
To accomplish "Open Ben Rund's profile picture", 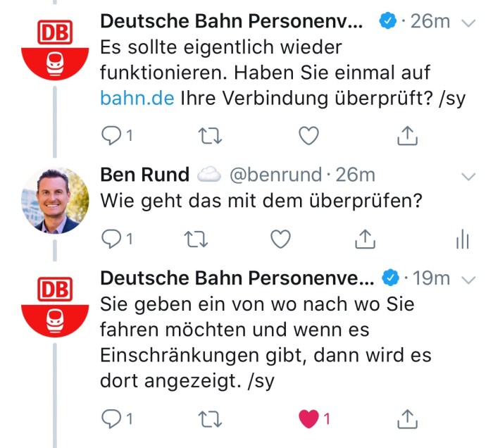I will tap(55, 200).
